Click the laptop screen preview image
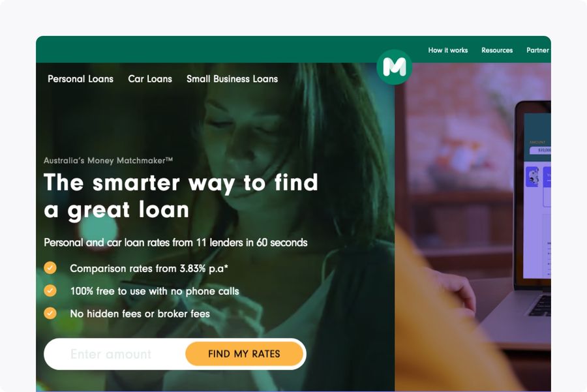This screenshot has height=392, width=587. click(x=537, y=196)
